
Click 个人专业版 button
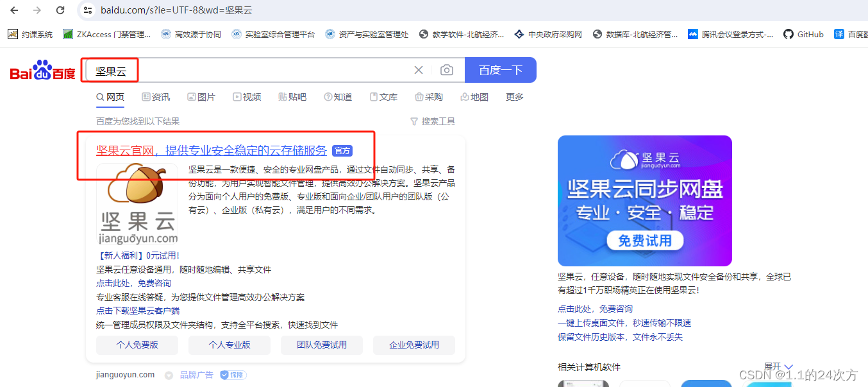[230, 345]
